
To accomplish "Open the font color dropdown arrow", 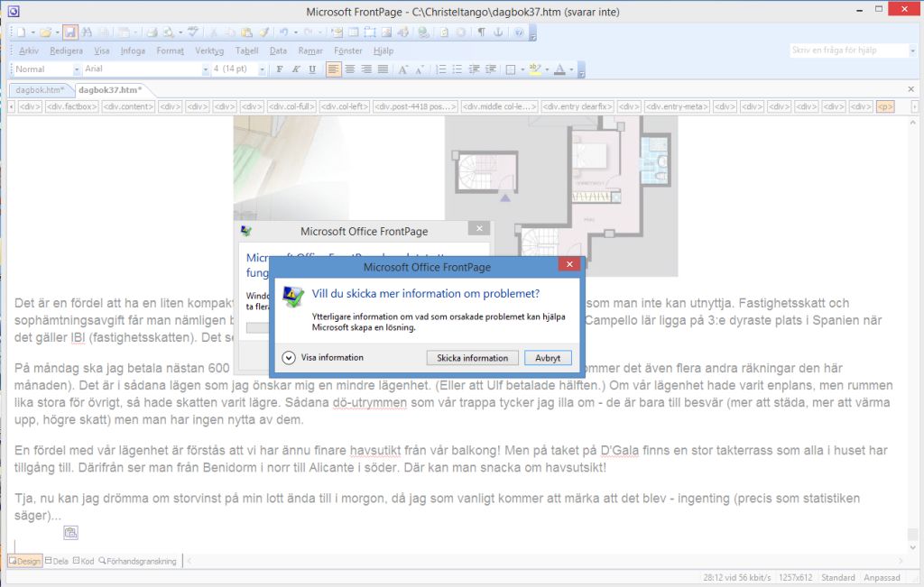I will [571, 69].
